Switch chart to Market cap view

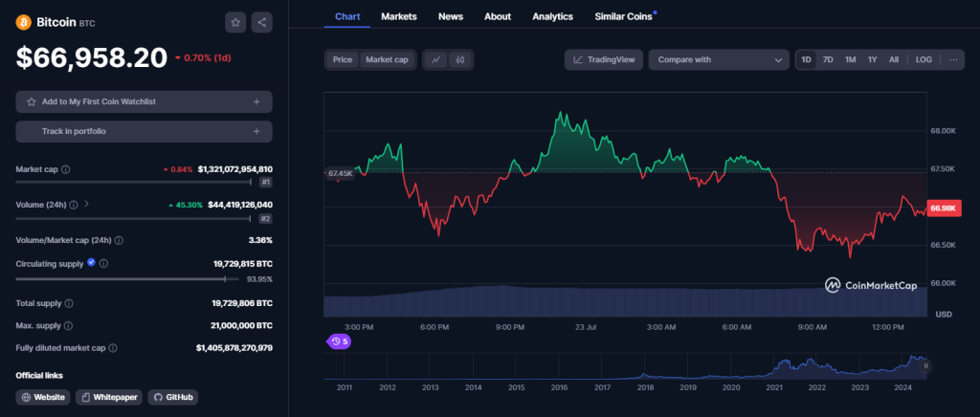(387, 59)
